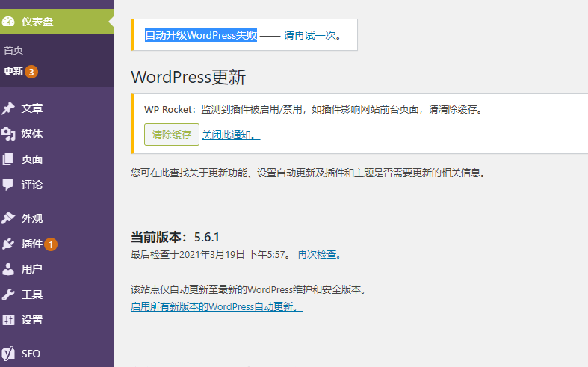
Task: Click the 当前版本：5.6.1 text
Action: coord(175,237)
